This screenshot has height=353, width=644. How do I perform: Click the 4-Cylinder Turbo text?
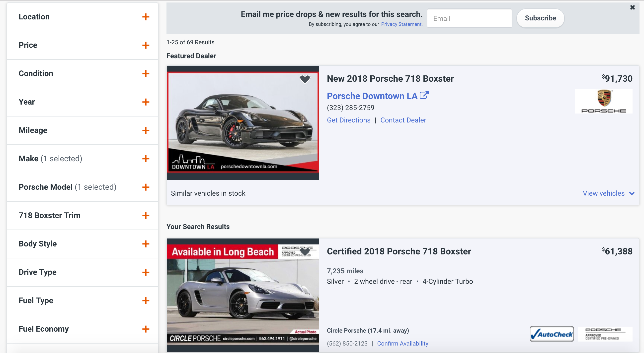448,282
